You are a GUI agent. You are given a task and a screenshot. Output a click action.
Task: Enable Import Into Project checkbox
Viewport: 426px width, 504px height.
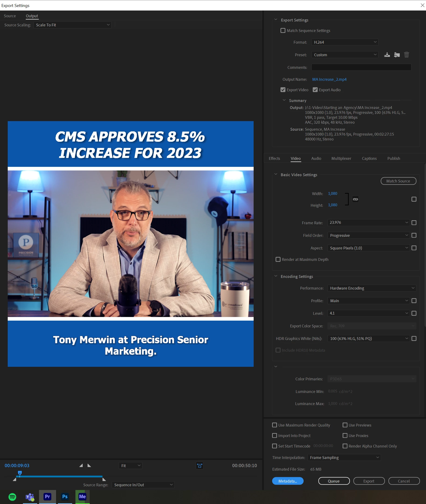[x=274, y=435]
